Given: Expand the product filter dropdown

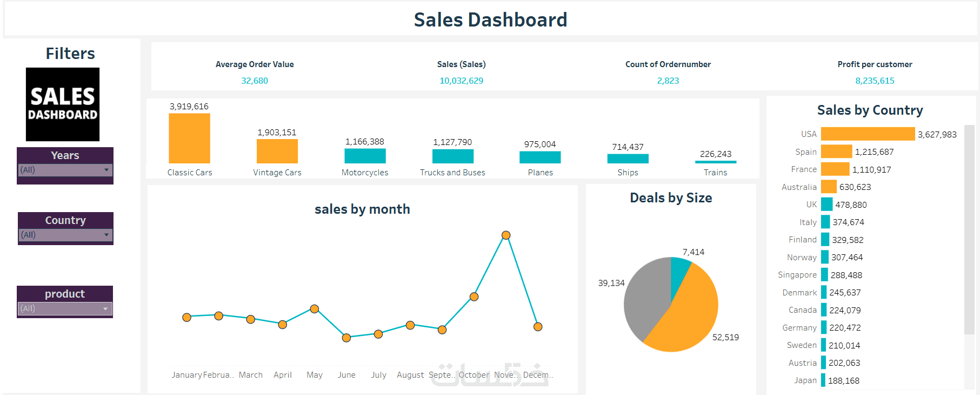Looking at the screenshot, I should (65, 308).
